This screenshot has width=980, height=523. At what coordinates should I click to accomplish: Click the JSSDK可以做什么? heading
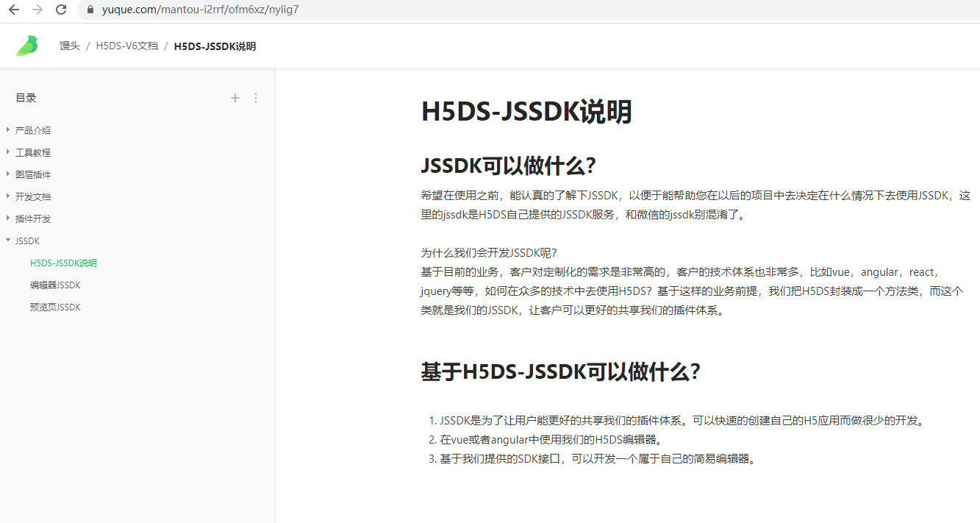click(x=508, y=166)
